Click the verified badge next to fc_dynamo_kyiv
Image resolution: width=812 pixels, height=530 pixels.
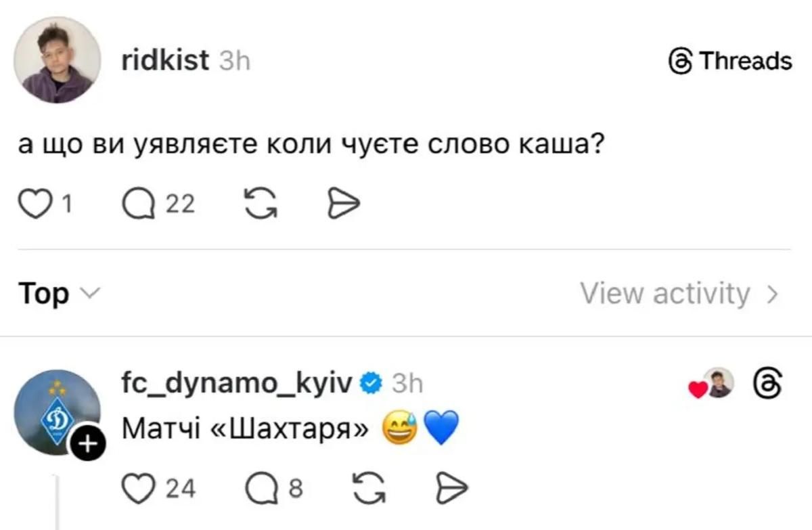(371, 384)
